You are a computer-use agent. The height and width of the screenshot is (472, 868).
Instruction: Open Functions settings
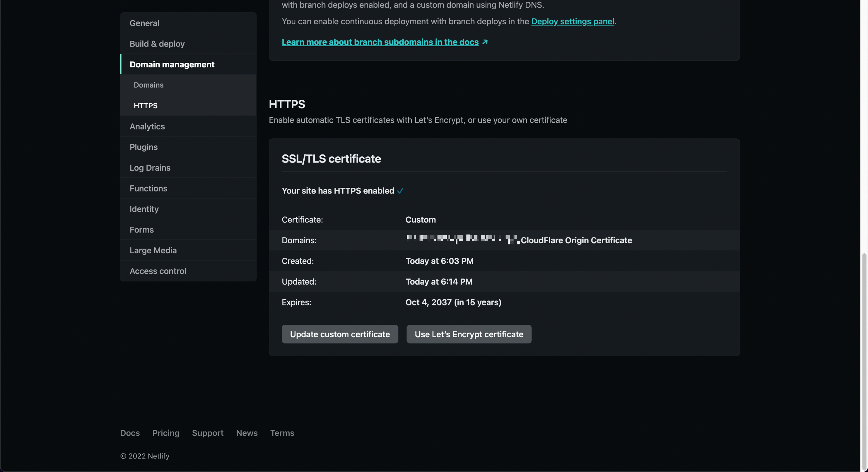point(148,188)
